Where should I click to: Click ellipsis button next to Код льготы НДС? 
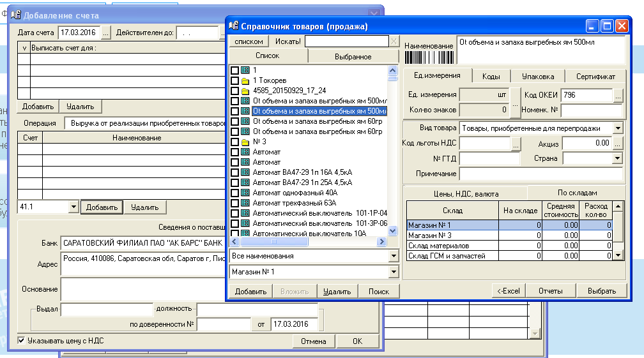(516, 144)
